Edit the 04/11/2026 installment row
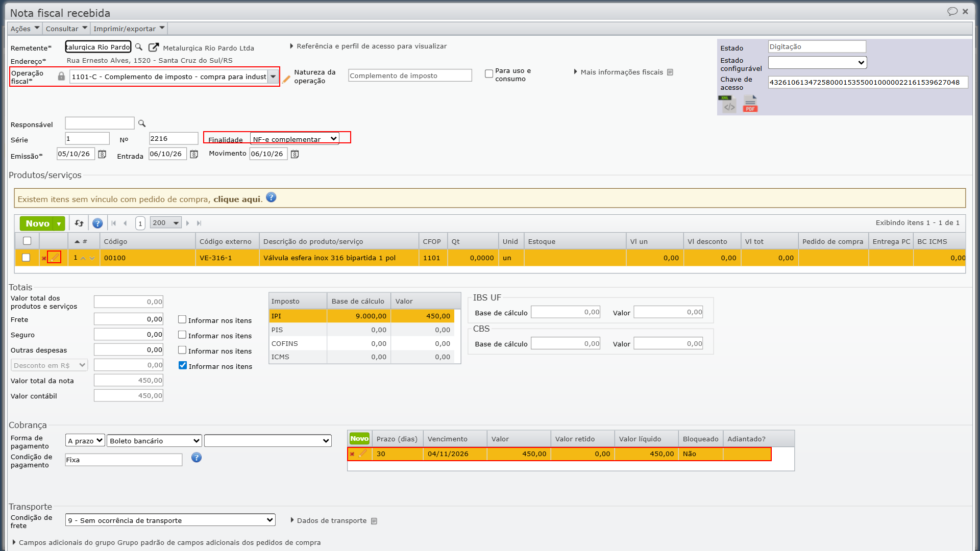Viewport: 980px width, 551px height. click(x=362, y=454)
